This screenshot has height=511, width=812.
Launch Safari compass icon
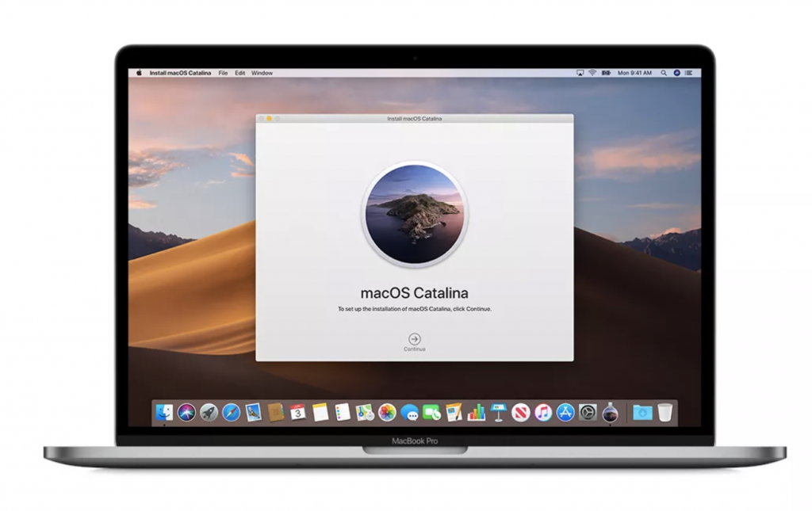coord(231,412)
